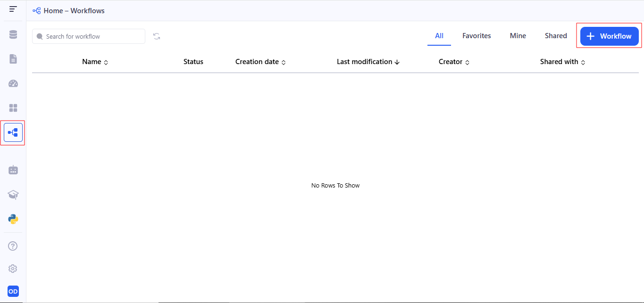Open the apps grid icon in the sidebar
Image resolution: width=644 pixels, height=303 pixels.
(13, 108)
